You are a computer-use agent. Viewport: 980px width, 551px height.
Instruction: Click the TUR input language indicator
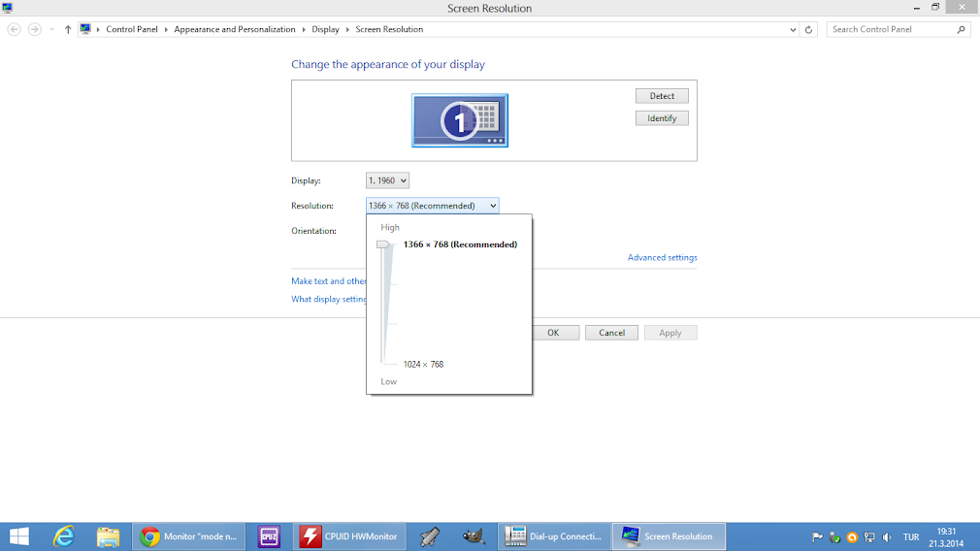click(x=911, y=537)
